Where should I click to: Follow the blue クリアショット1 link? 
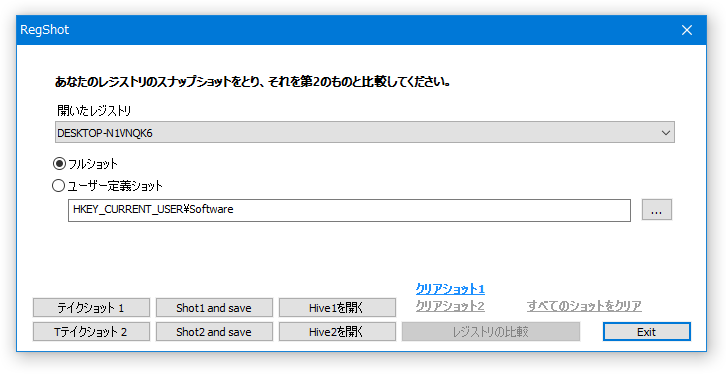click(x=450, y=289)
